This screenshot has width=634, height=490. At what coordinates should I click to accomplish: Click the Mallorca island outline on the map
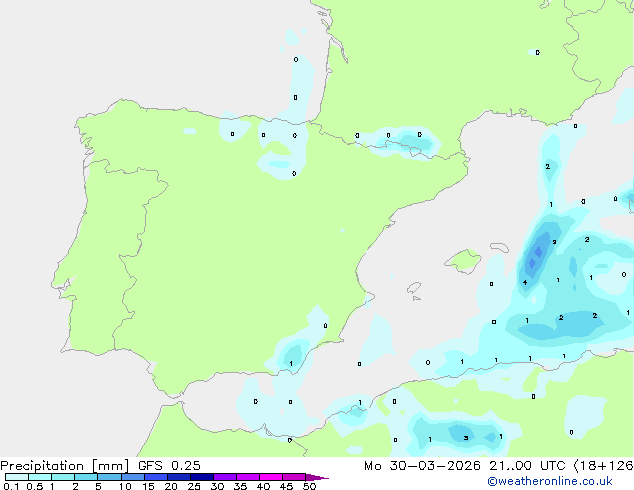pos(463,261)
